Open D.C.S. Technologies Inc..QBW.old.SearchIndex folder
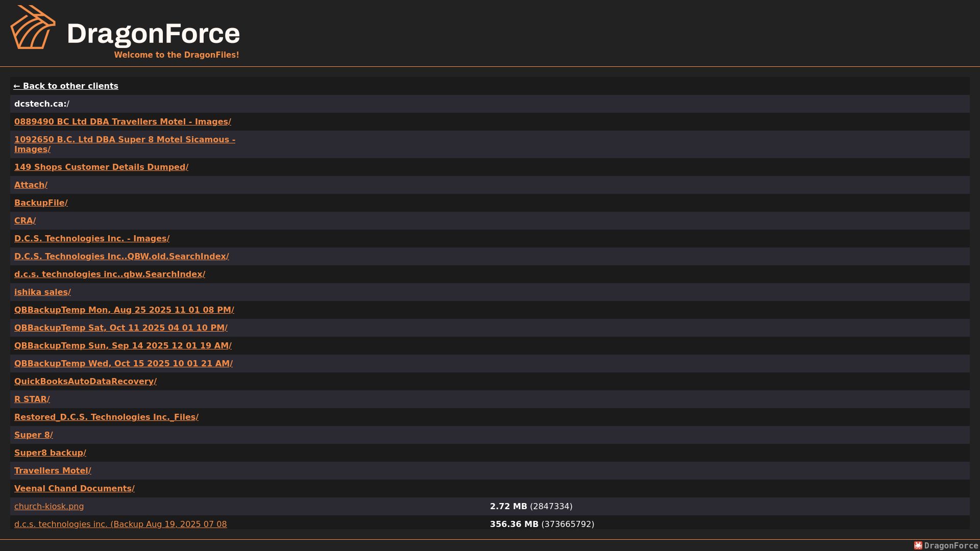 click(x=121, y=256)
